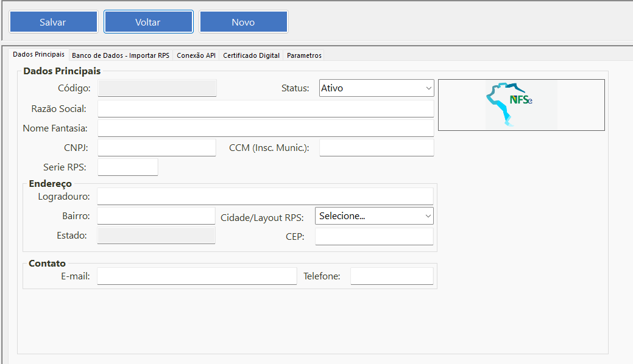Image resolution: width=633 pixels, height=364 pixels.
Task: Open the Conexão API tab
Action: (x=196, y=55)
